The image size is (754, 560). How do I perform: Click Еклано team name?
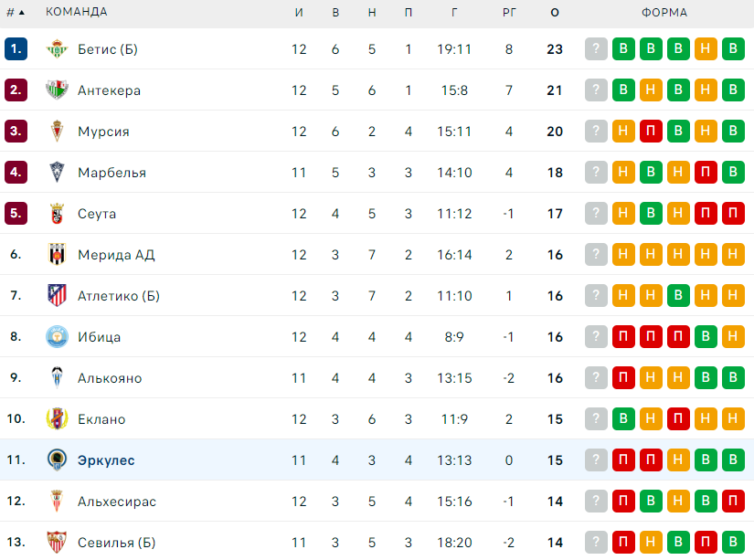[x=101, y=419]
